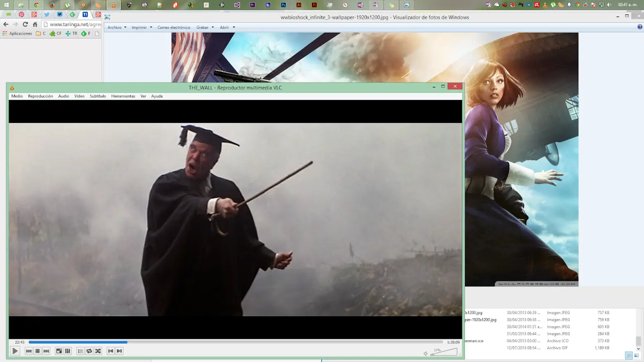Click the Chrome address bar with taringa URL
Image resolution: width=644 pixels, height=362 pixels.
(x=72, y=24)
